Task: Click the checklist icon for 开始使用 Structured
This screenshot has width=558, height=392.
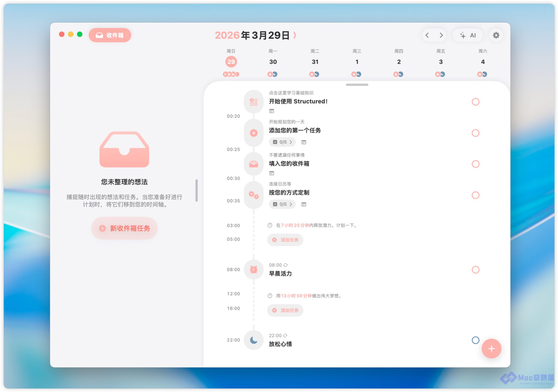Action: click(253, 101)
